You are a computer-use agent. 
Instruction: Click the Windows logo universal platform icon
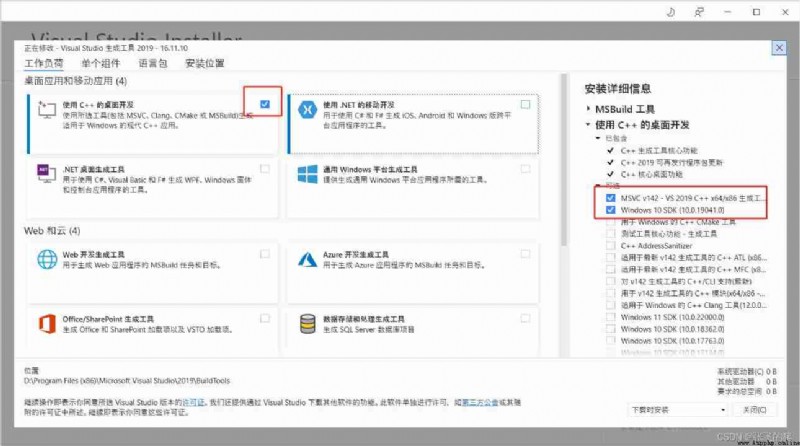click(307, 174)
